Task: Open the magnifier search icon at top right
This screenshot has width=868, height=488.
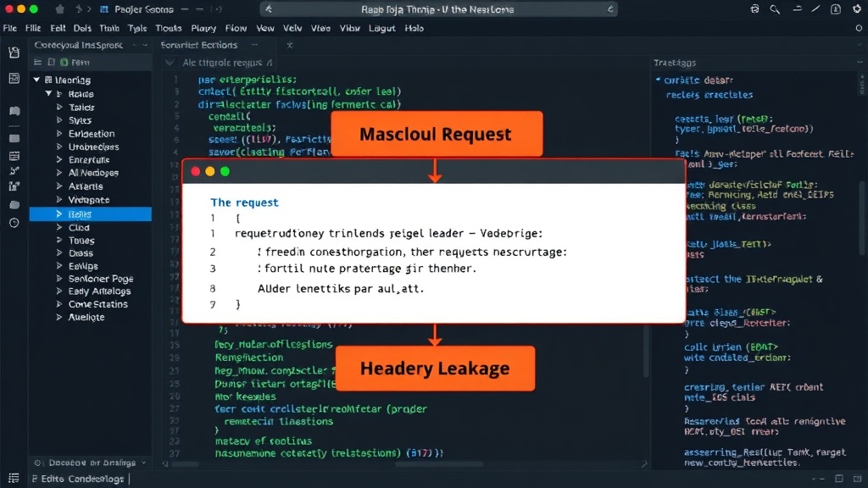Action: point(775,9)
